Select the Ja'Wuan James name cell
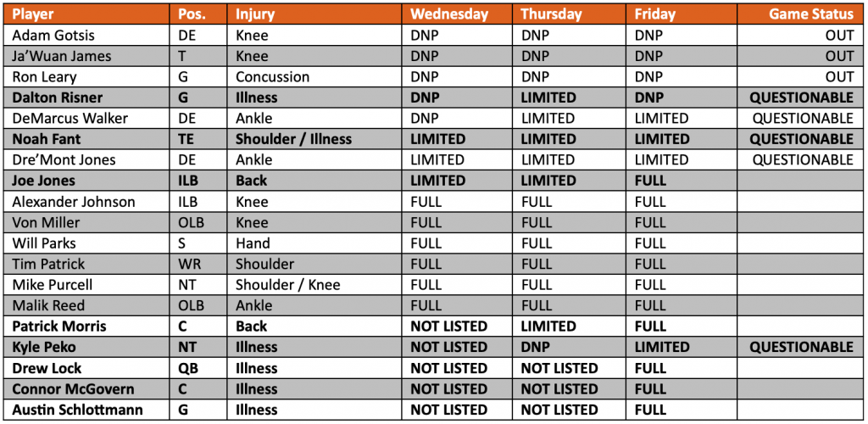 click(62, 56)
